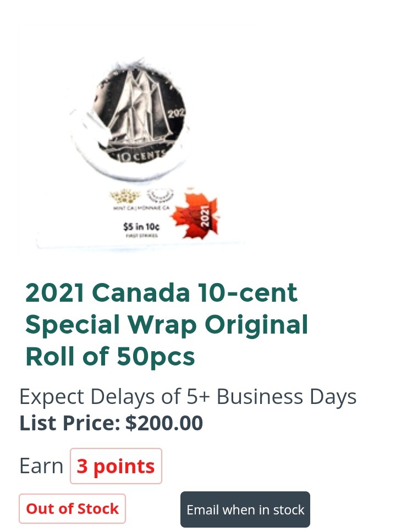
Task: Open the 2021 Canada 10-cent roll title link
Action: coord(167,324)
